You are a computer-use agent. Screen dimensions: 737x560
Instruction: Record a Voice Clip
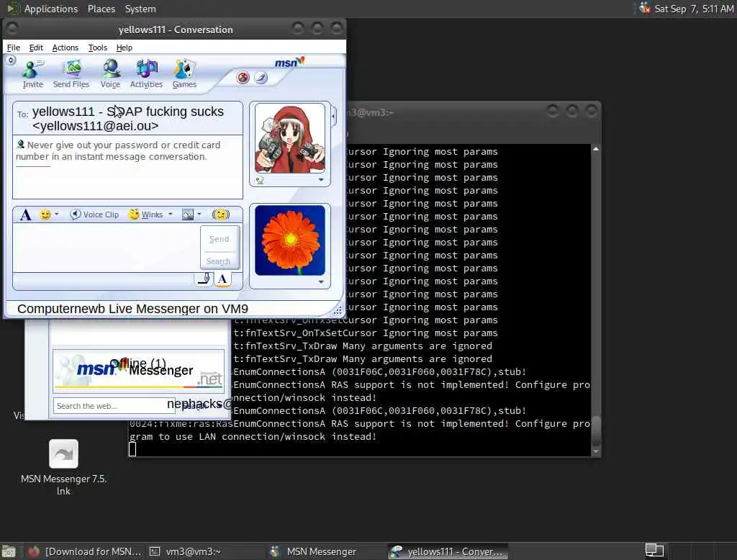pos(94,214)
